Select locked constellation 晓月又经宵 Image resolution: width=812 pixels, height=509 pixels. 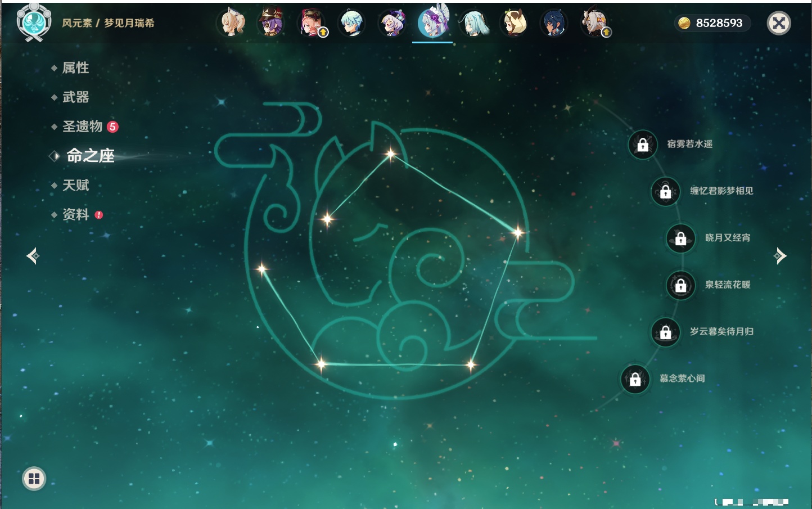680,238
